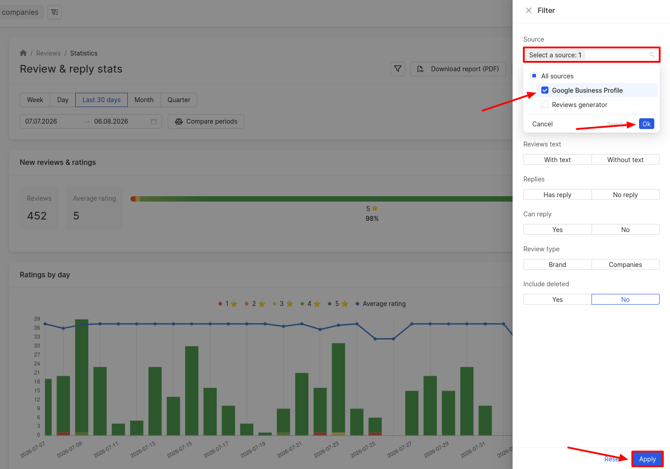The height and width of the screenshot is (469, 670).
Task: Toggle the 3 star legend marker
Action: [282, 304]
